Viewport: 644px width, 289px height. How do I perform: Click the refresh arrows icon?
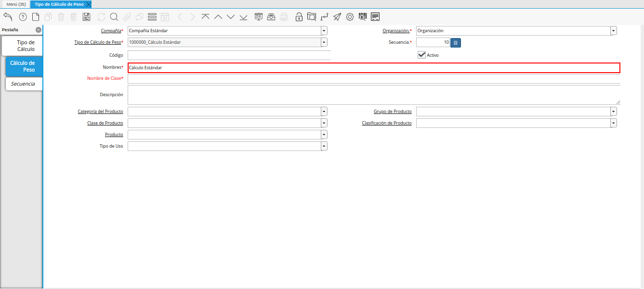coord(101,17)
